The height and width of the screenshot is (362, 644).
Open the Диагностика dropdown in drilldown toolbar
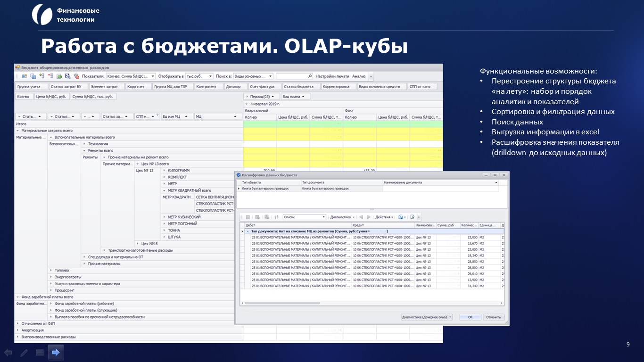342,217
